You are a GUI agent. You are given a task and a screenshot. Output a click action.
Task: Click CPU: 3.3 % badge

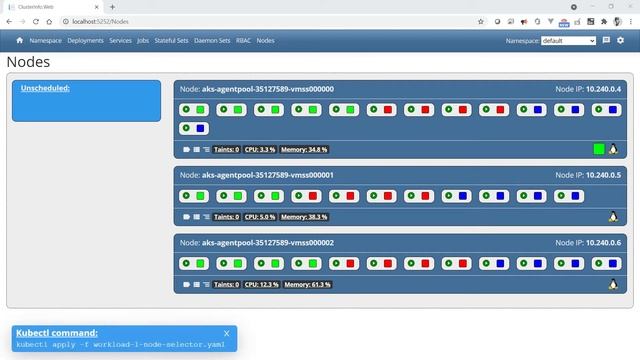pyautogui.click(x=260, y=149)
